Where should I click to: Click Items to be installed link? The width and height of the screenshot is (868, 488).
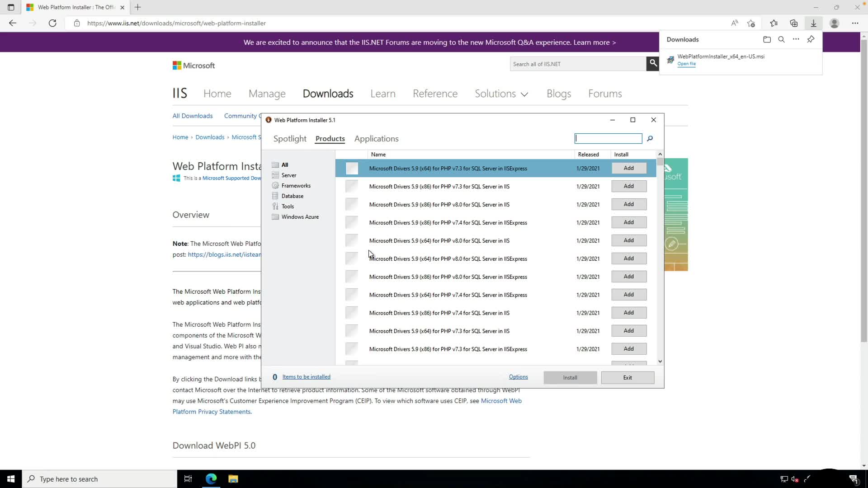(306, 377)
